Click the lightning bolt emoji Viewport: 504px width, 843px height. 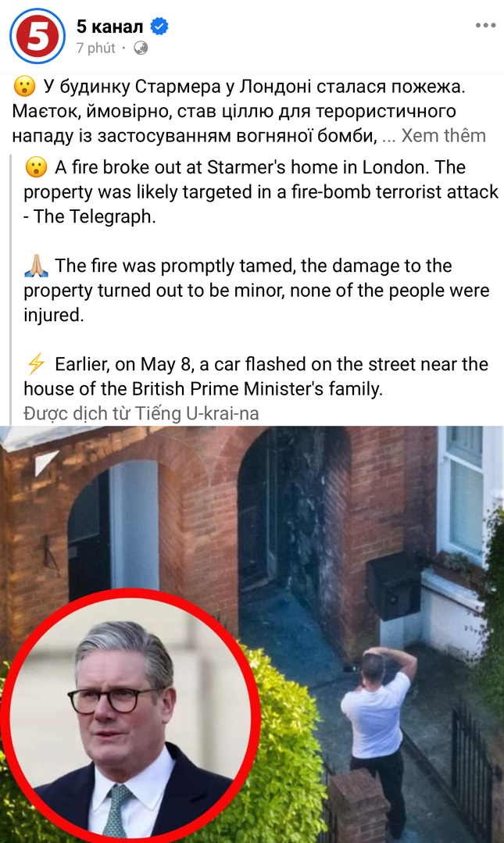[36, 364]
